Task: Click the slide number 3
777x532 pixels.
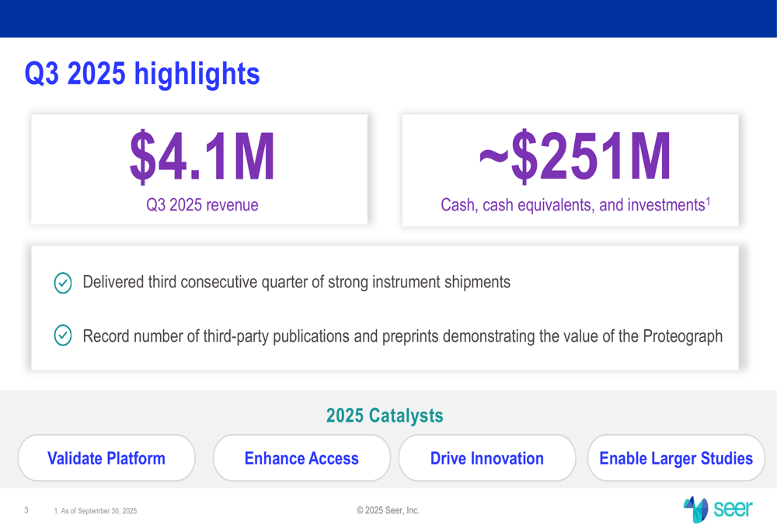Action: (x=26, y=510)
